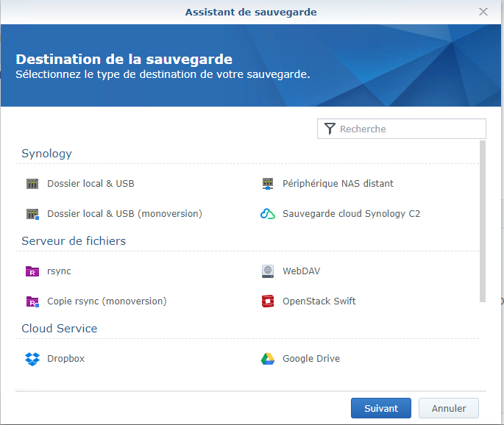Select the Synology C2 cloud icon
504x425 pixels.
pos(267,214)
